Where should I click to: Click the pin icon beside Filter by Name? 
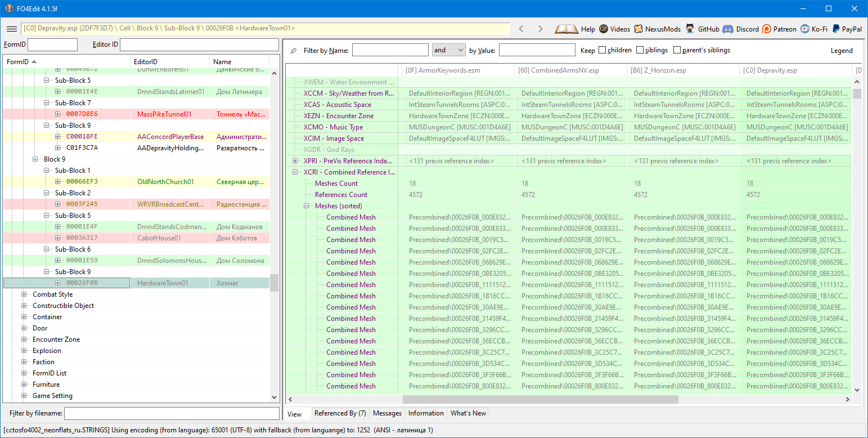click(x=294, y=51)
